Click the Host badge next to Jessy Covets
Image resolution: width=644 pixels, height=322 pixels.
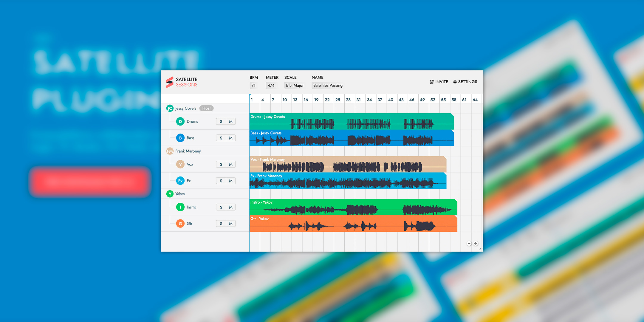tap(206, 108)
